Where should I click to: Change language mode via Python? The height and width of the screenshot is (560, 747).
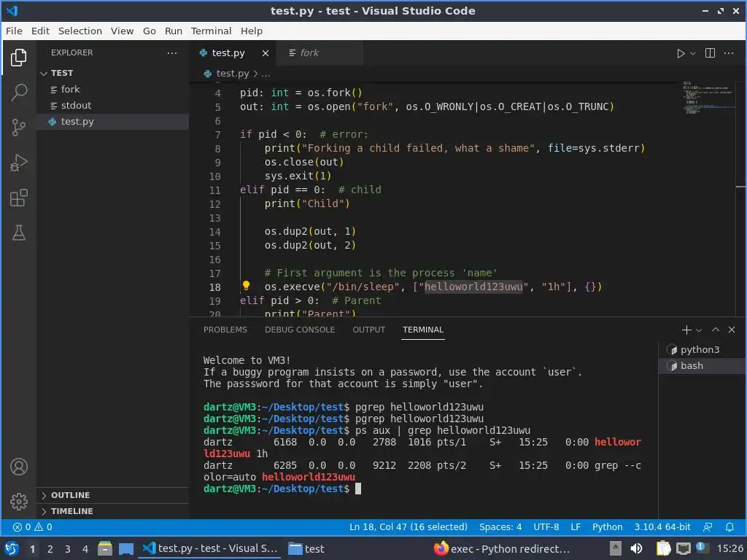[x=608, y=526]
